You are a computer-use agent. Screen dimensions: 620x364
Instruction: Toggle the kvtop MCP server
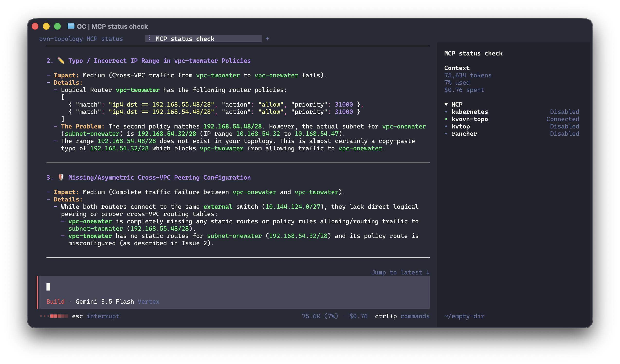click(511, 127)
